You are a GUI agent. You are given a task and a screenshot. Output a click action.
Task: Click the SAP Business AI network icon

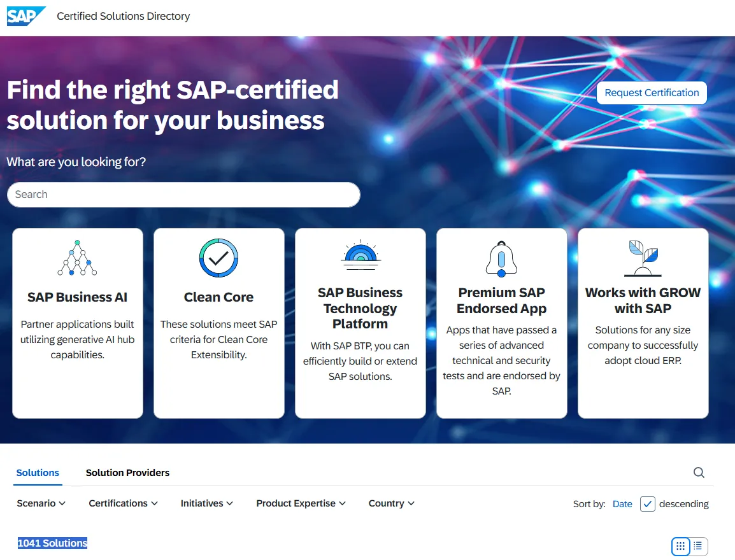77,258
